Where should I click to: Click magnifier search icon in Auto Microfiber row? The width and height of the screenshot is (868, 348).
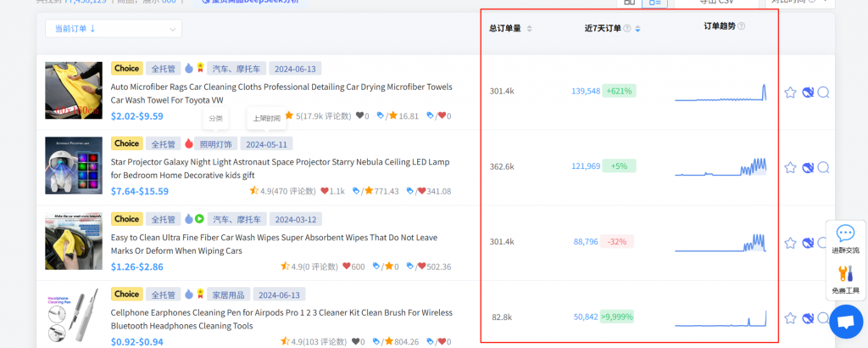click(x=823, y=93)
